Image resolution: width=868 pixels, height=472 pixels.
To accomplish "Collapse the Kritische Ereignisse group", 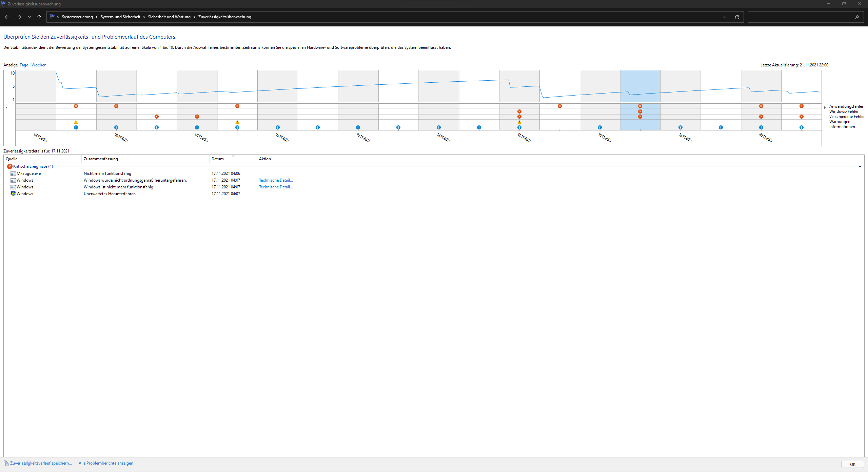I will tap(860, 166).
